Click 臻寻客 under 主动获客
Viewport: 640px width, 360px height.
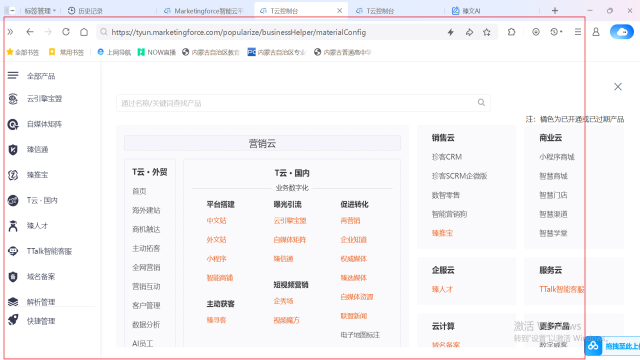(x=216, y=320)
